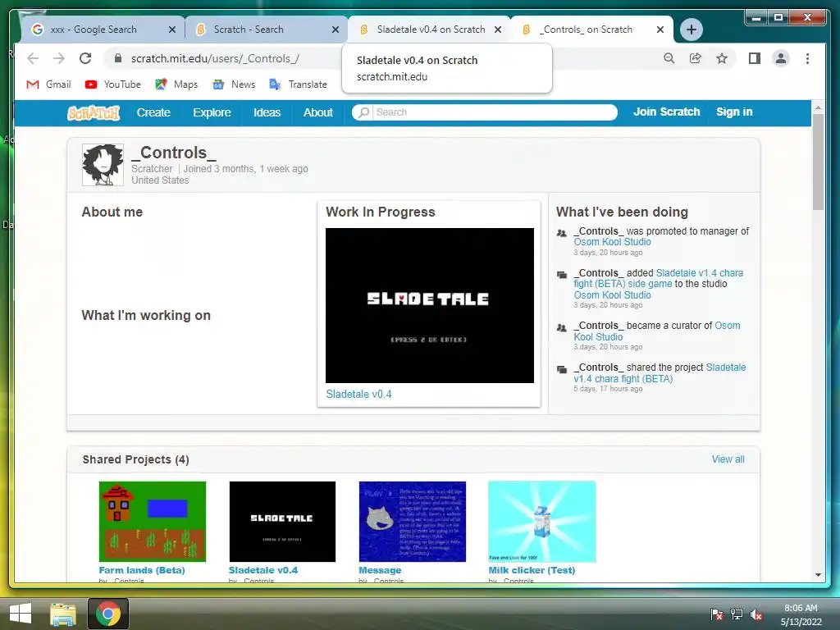Viewport: 840px width, 630px height.
Task: Open Sladetale v0.4 shared project title link
Action: (x=263, y=571)
